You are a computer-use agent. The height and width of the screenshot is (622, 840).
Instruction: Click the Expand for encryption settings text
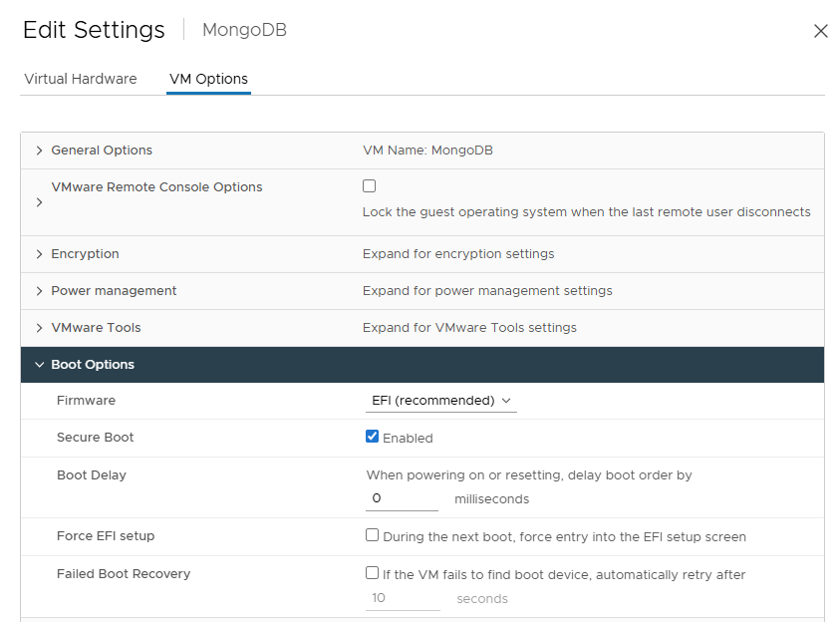tap(458, 254)
